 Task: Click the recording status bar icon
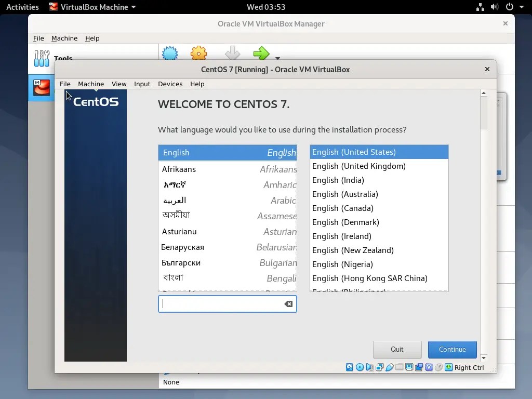click(x=419, y=367)
